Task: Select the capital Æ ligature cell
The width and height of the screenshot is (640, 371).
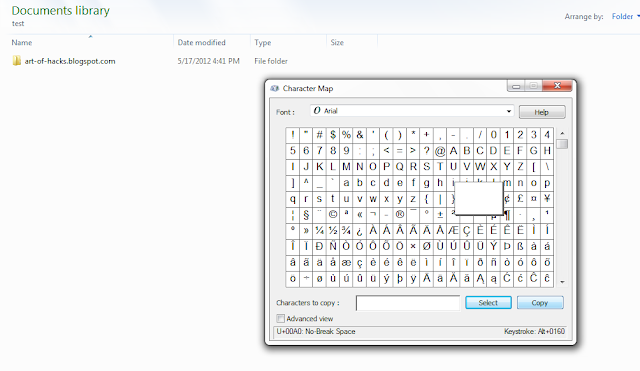Action: 453,231
